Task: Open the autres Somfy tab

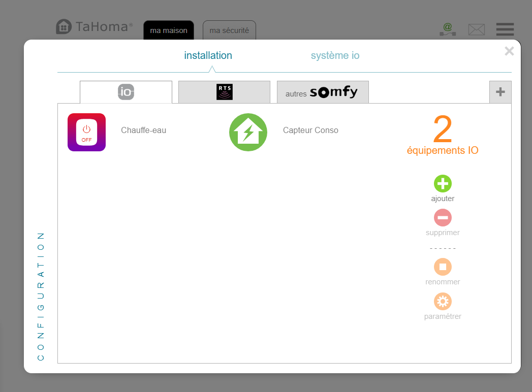Action: tap(322, 92)
